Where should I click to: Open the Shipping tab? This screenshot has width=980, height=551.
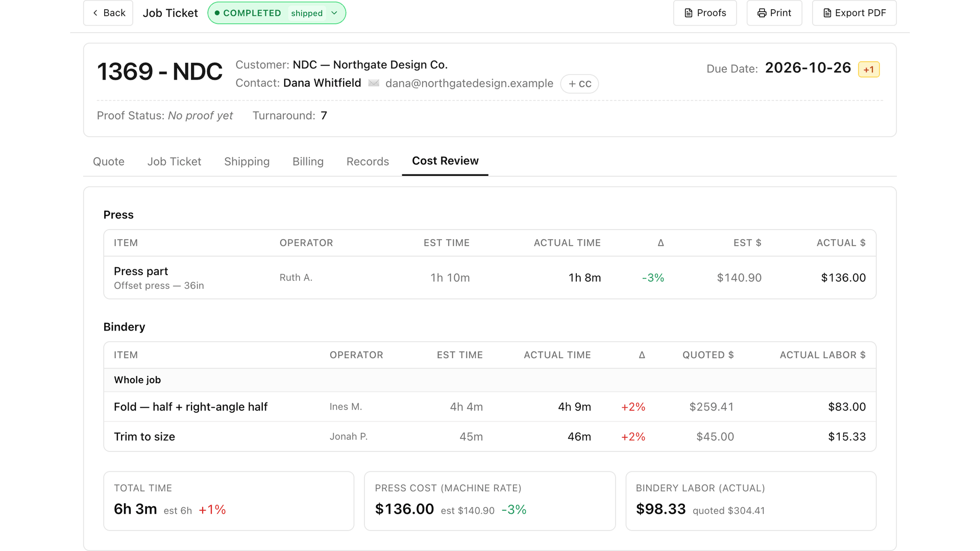247,161
